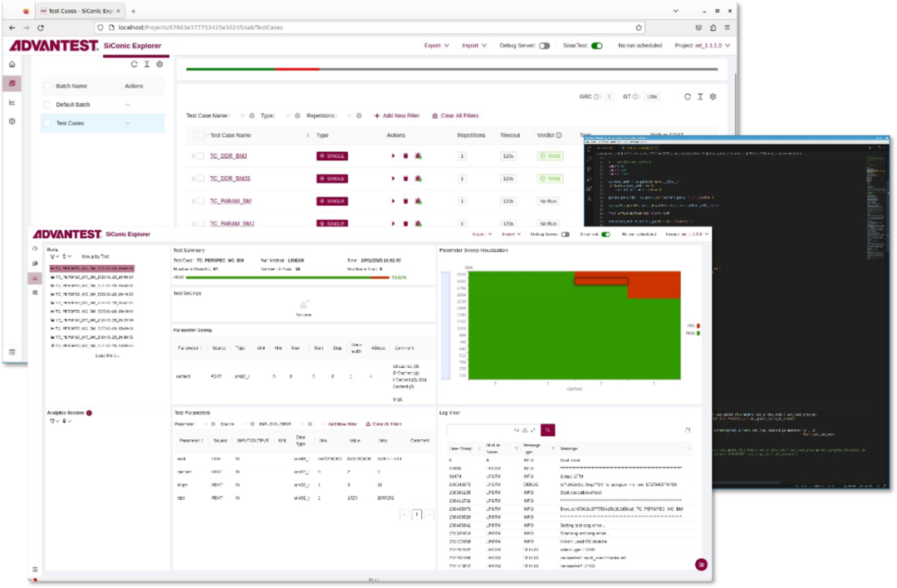897x588 pixels.
Task: Open the filter dropdown in Analytics Session
Action: coord(54,422)
